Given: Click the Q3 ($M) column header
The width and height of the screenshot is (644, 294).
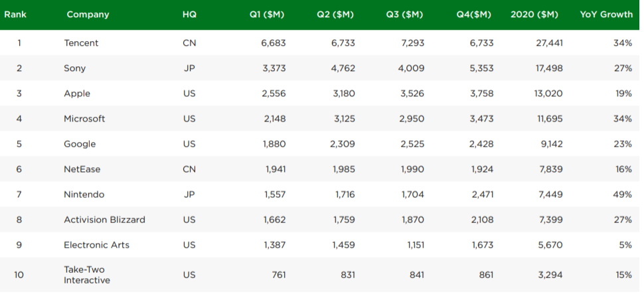Looking at the screenshot, I should click(404, 15).
